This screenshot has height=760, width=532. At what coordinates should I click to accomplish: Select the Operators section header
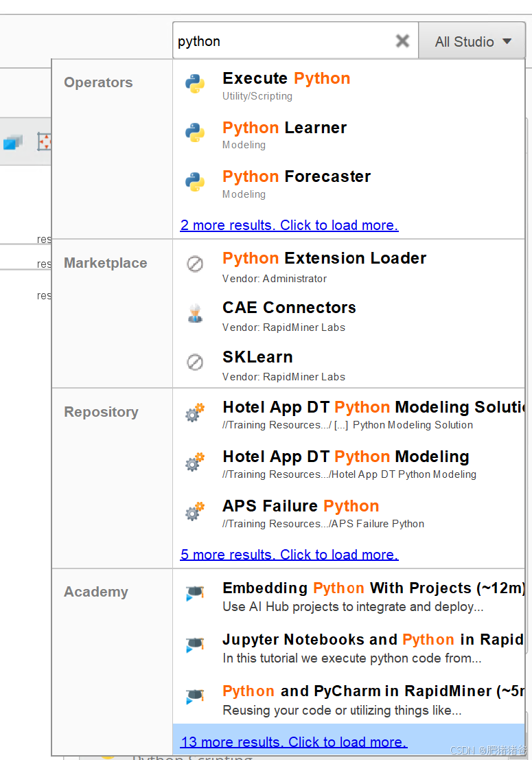98,82
